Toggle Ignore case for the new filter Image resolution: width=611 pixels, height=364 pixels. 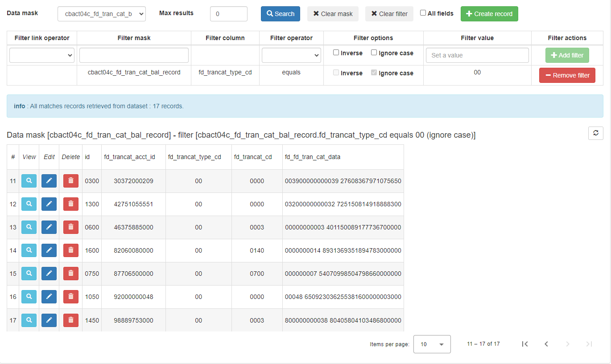(374, 53)
